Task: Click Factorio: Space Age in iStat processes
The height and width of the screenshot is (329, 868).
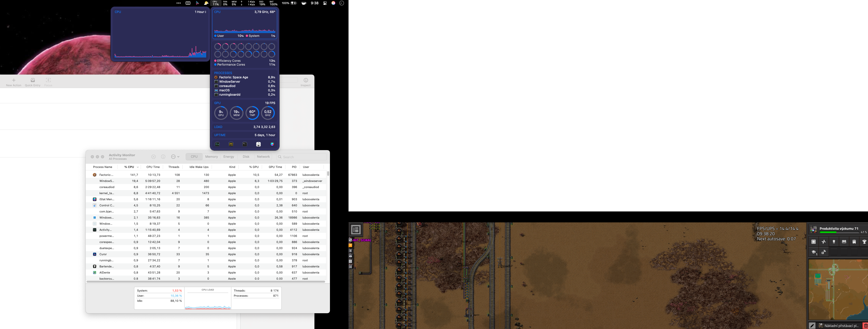Action: [x=245, y=77]
